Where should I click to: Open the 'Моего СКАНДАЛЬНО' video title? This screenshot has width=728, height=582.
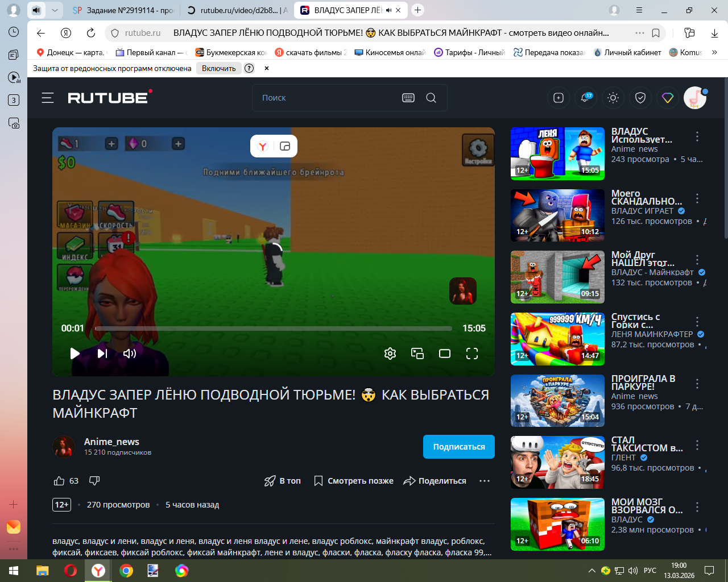(x=646, y=197)
